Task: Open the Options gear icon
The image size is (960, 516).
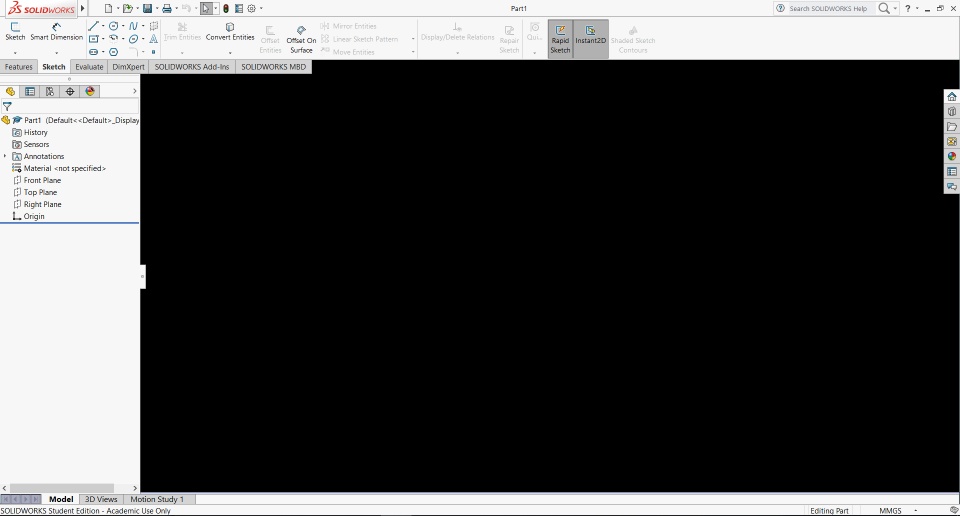Action: pyautogui.click(x=251, y=9)
